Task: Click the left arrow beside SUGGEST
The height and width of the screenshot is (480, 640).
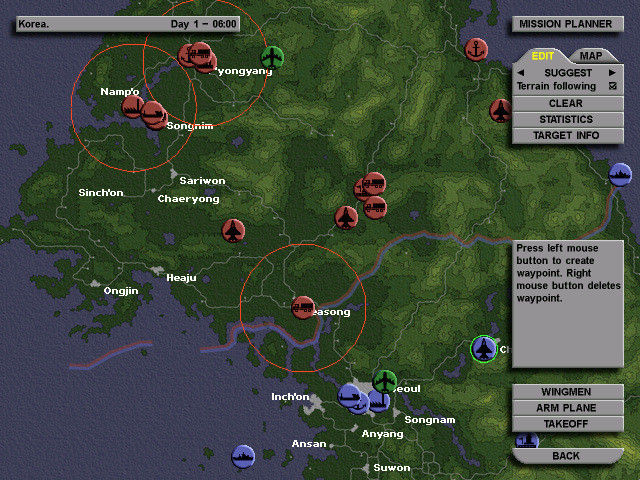Action: [520, 73]
